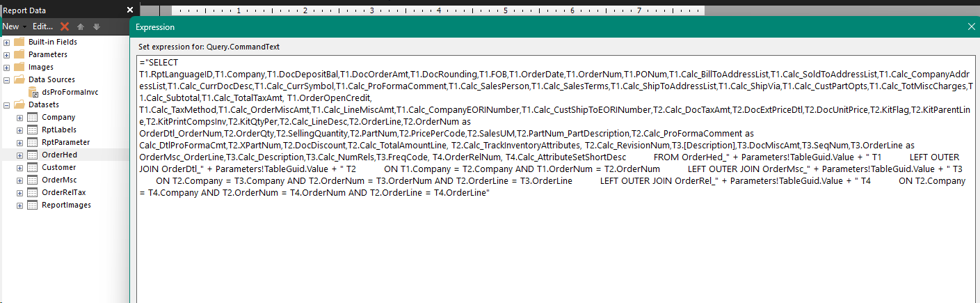Select the Parameters tree label
Viewport: 980px width, 303px height.
click(48, 54)
